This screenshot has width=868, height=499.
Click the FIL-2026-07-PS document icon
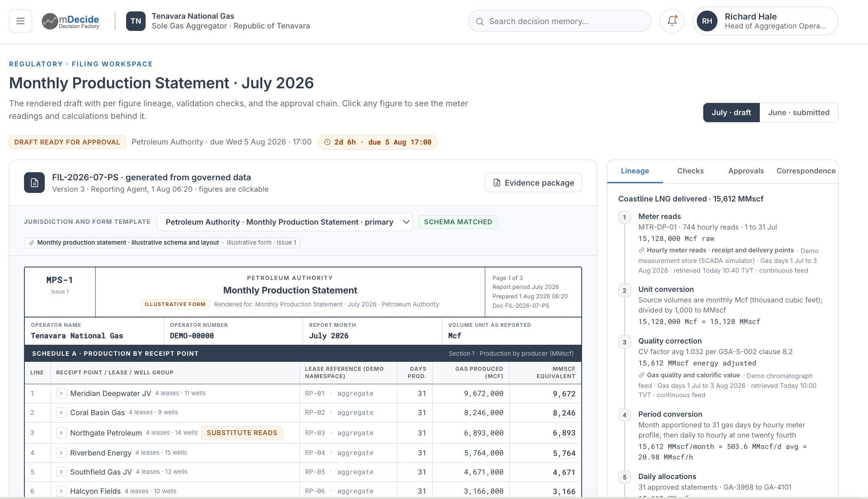pyautogui.click(x=35, y=183)
